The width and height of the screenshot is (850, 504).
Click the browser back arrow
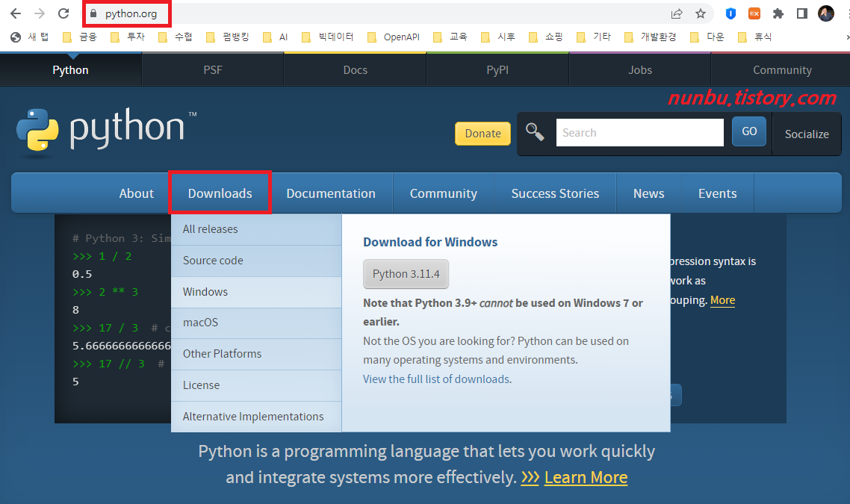15,13
